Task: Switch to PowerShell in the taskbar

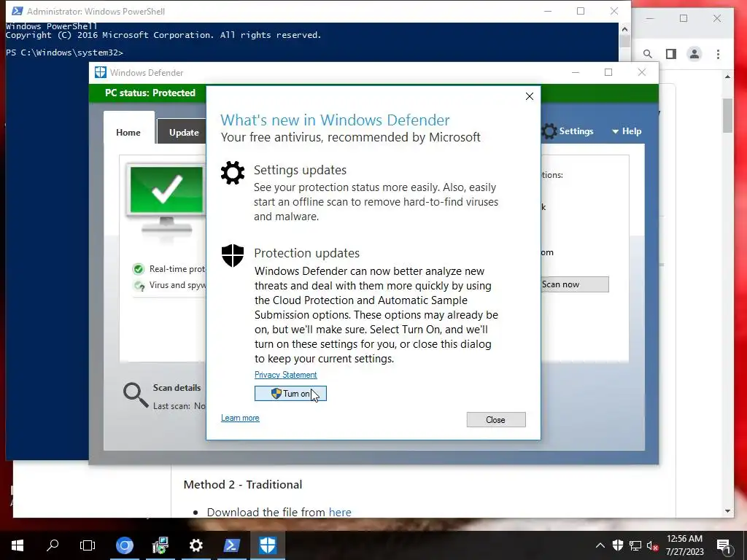Action: pos(231,545)
